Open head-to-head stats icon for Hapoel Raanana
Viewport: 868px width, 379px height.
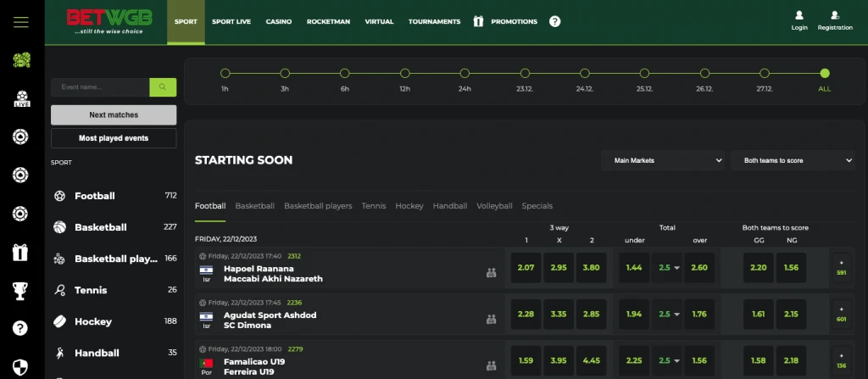coord(491,273)
